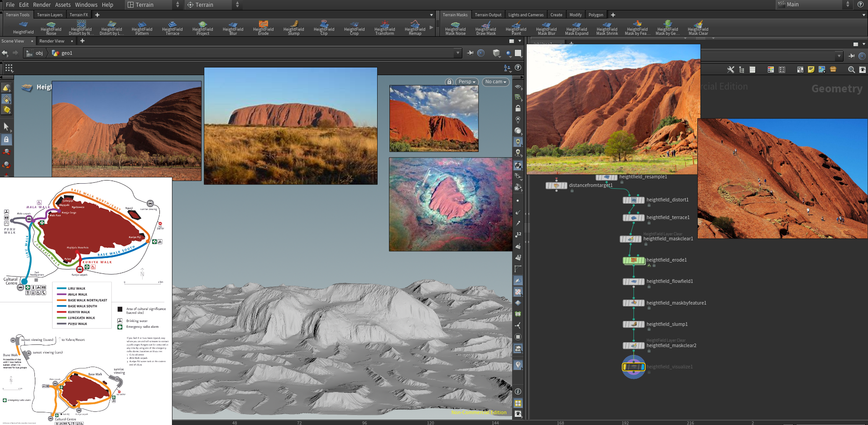868x425 pixels.
Task: Select the HeightField Mask Blur tool
Action: click(x=546, y=28)
